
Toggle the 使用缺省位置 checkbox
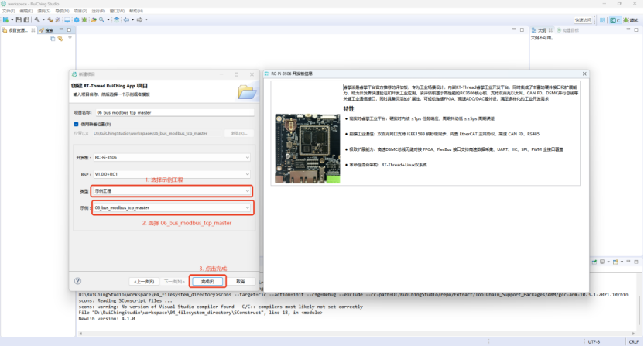point(77,124)
